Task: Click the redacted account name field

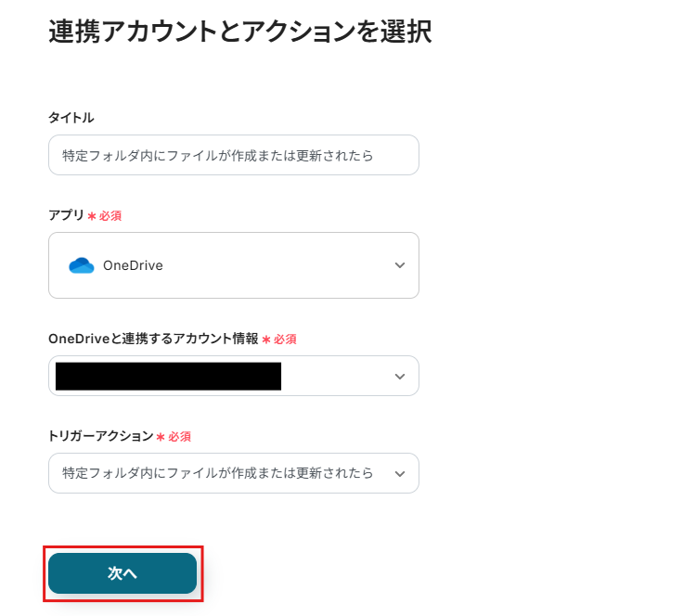Action: click(168, 376)
